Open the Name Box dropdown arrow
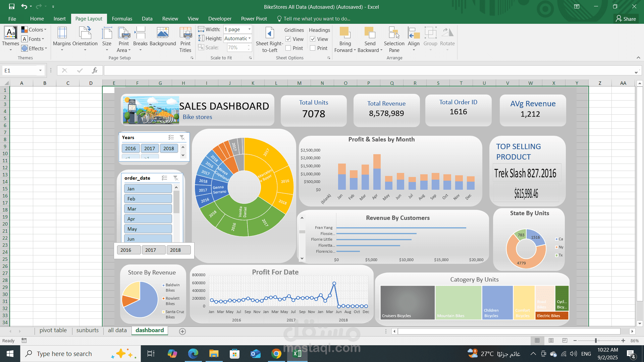This screenshot has height=362, width=644. pyautogui.click(x=40, y=70)
